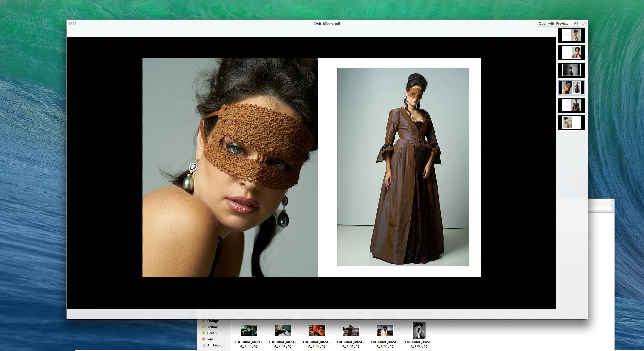Select EDITORIAL_KIKSTRA_3382.jpg red-room thumbnail
Screen dimensions: 644x351
point(317,330)
